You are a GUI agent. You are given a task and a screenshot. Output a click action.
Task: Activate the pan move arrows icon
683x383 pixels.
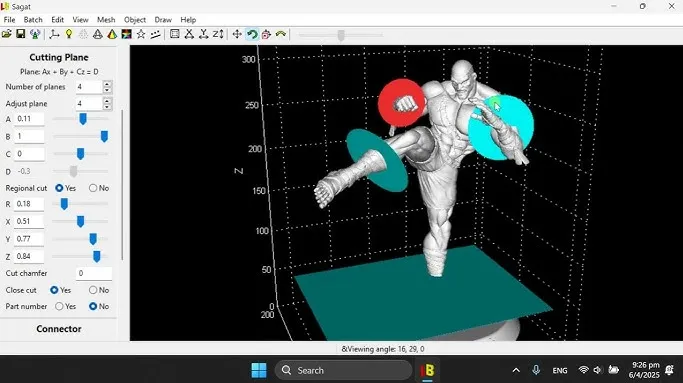coord(237,34)
